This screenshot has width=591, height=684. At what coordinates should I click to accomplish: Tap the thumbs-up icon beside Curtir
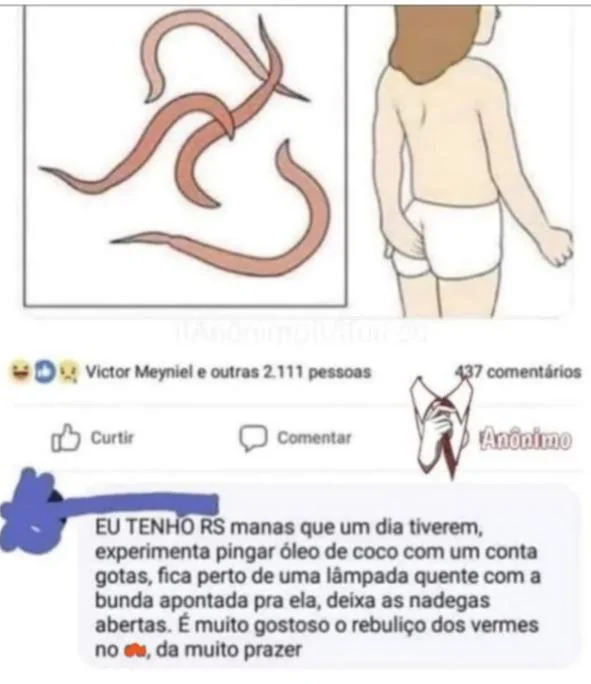point(66,437)
